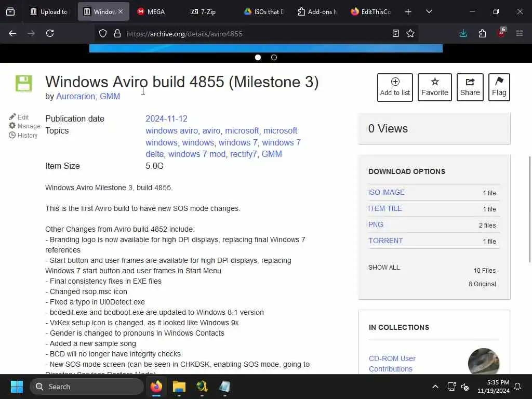
Task: Click the 0 Views counter
Action: (x=388, y=129)
